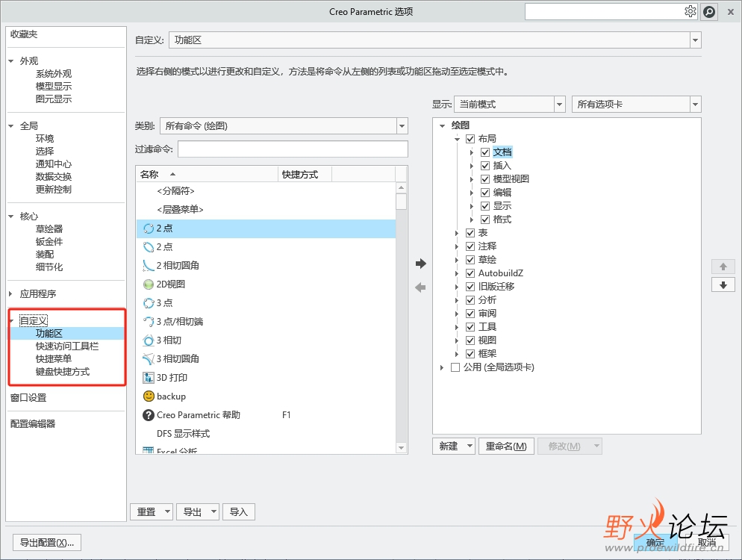Toggle the 文档 checkbox
Viewport: 742px width, 560px height.
485,152
